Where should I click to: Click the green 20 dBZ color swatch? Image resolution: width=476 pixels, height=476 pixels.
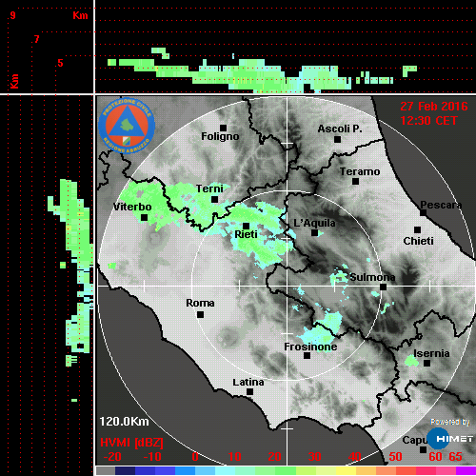(x=275, y=470)
